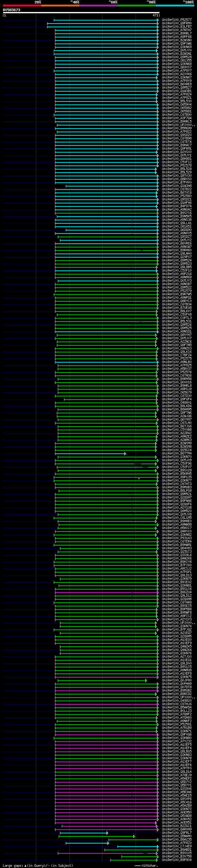Click the cyan ~100% identity legend bar

pyautogui.click(x=175, y=6)
